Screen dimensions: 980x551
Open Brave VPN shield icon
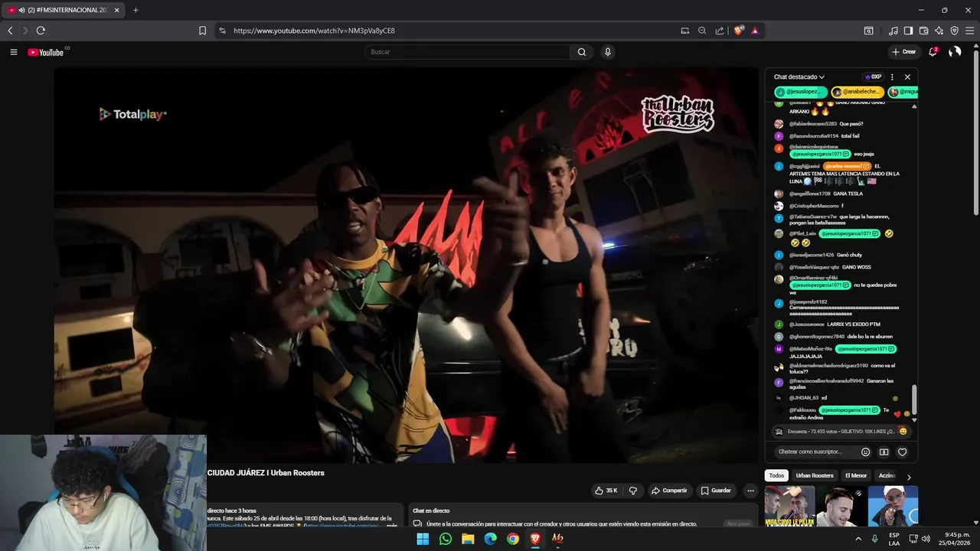coord(954,31)
